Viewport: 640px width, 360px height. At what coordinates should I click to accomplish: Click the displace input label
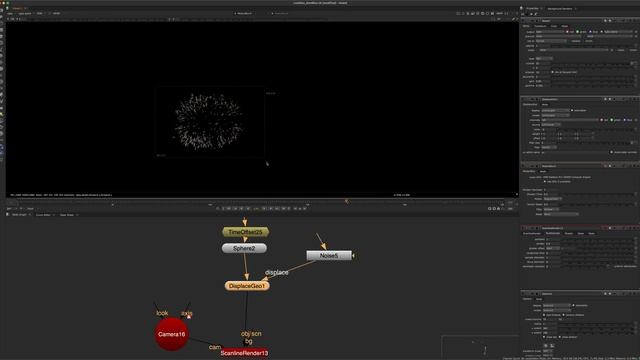tap(277, 272)
